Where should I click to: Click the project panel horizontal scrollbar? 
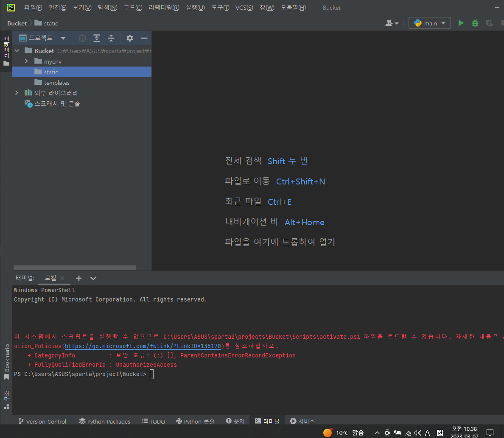(75, 268)
